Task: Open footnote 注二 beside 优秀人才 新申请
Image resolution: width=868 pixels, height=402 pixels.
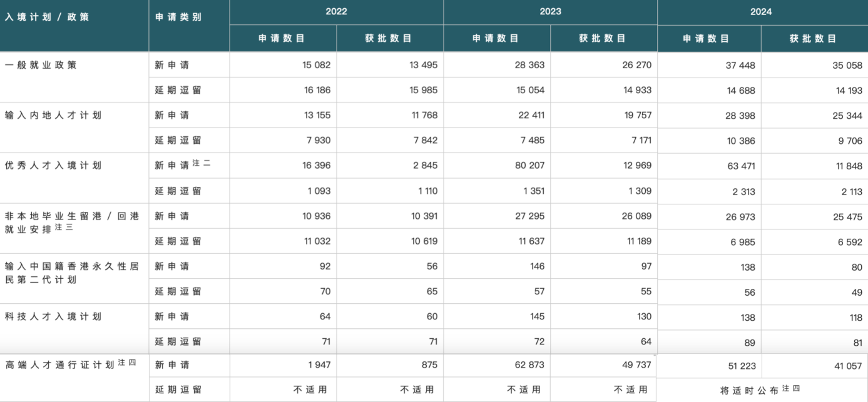Action: [202, 163]
